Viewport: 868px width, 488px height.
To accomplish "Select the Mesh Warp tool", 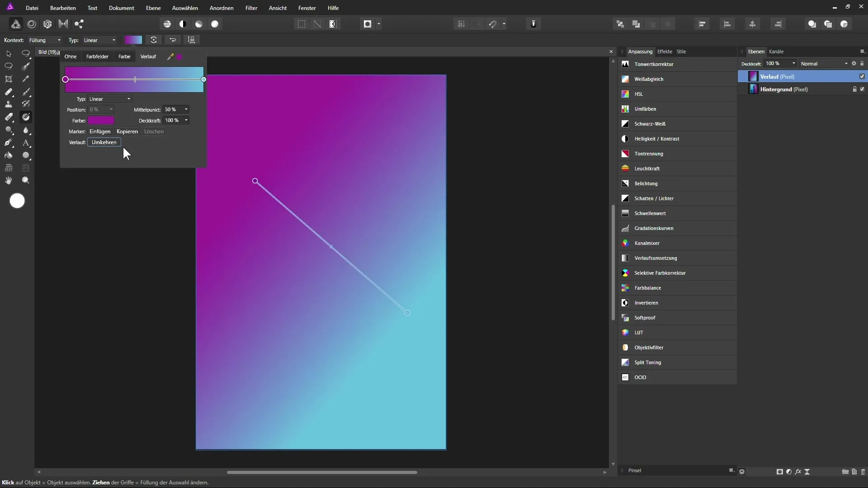I will pos(9,168).
